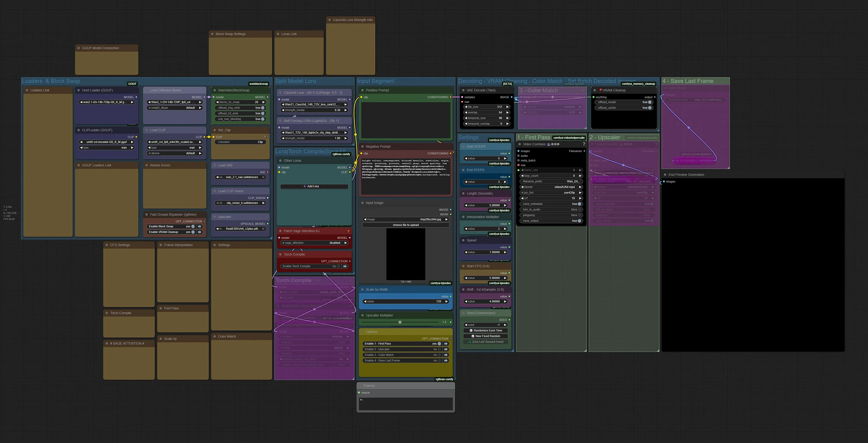Open pix_fmt yuv420p dropdown
This screenshot has width=868, height=443.
point(551,193)
